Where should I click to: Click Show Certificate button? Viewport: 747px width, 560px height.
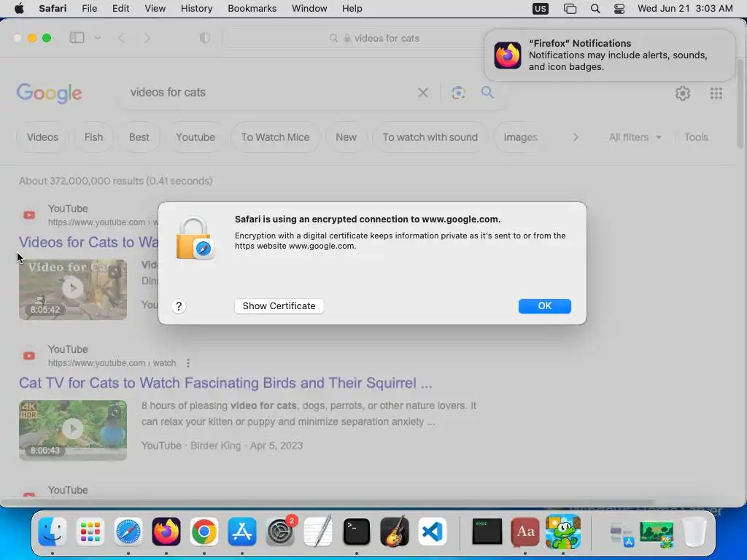(x=279, y=306)
